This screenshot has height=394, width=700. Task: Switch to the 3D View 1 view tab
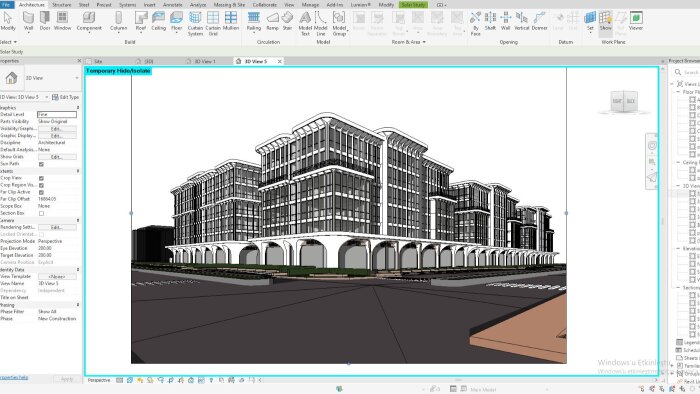[204, 61]
